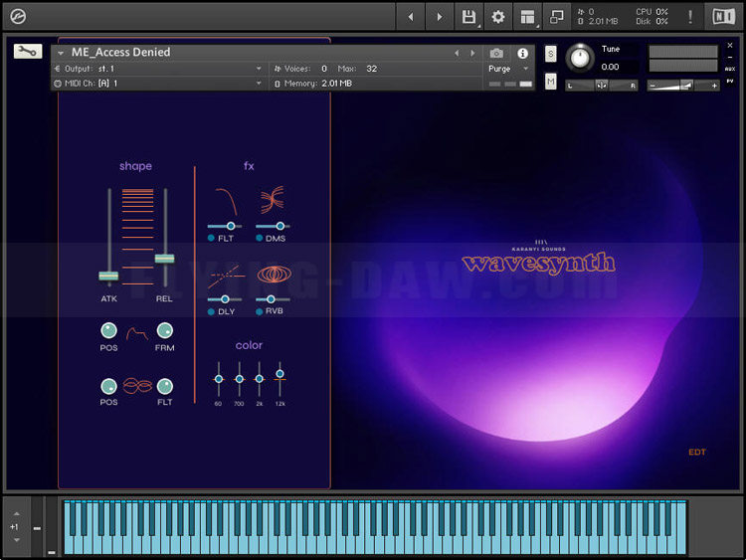746x560 pixels.
Task: Click the FRM knob
Action: click(164, 330)
